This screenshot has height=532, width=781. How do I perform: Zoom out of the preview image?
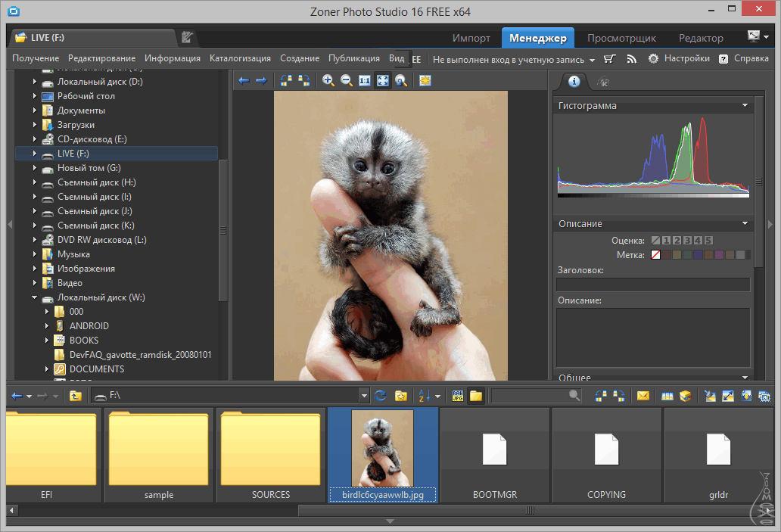click(346, 81)
